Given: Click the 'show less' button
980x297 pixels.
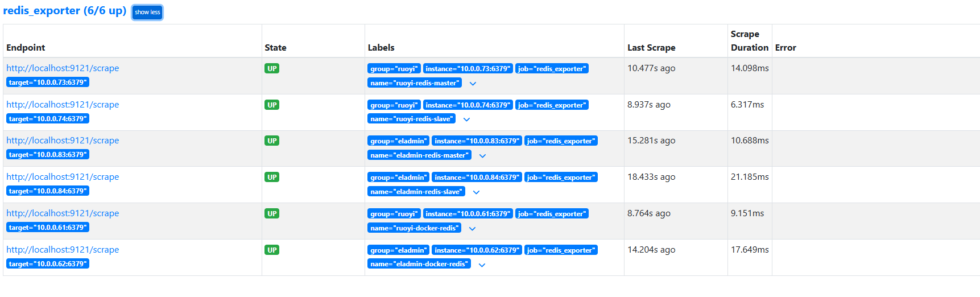Looking at the screenshot, I should [147, 13].
